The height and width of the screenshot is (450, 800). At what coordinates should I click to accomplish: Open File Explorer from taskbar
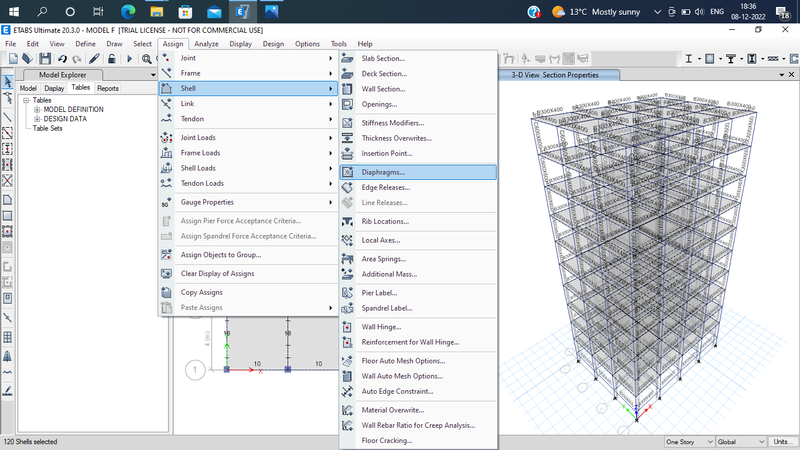click(157, 11)
